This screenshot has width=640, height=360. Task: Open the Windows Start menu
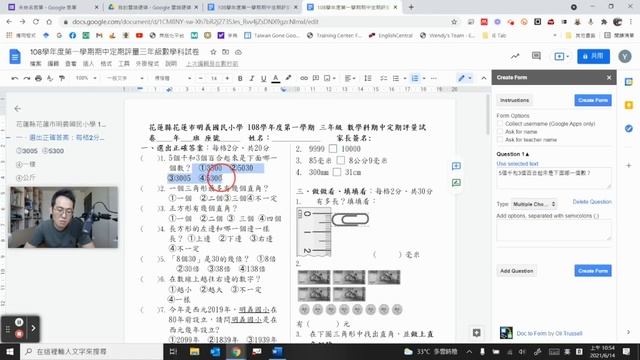tap(10, 351)
